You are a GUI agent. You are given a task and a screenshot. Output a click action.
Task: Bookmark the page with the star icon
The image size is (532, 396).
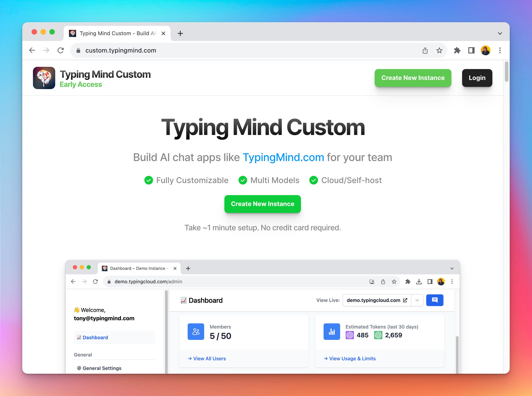click(439, 50)
